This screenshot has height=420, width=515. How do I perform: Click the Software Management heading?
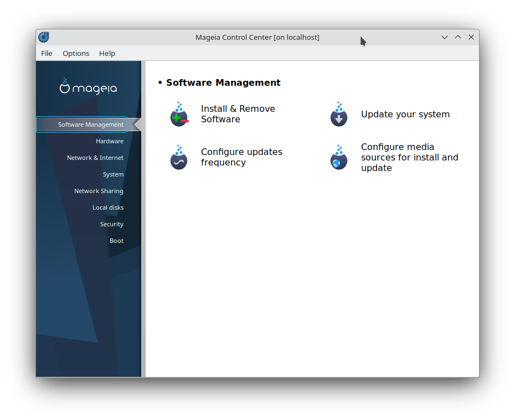223,82
